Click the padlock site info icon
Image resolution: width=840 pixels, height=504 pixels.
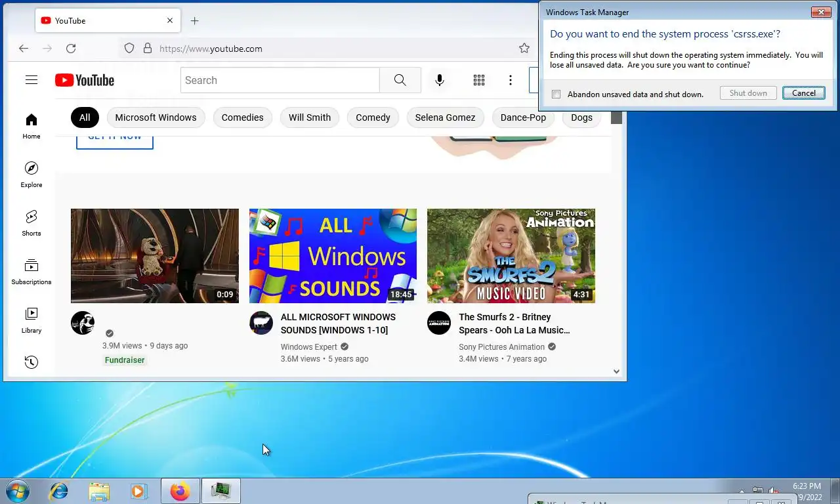pyautogui.click(x=148, y=49)
